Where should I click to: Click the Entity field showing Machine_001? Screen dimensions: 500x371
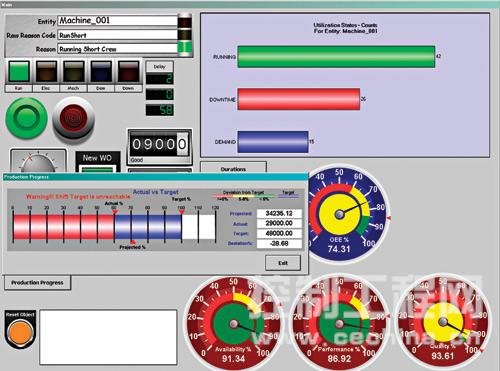pos(118,21)
